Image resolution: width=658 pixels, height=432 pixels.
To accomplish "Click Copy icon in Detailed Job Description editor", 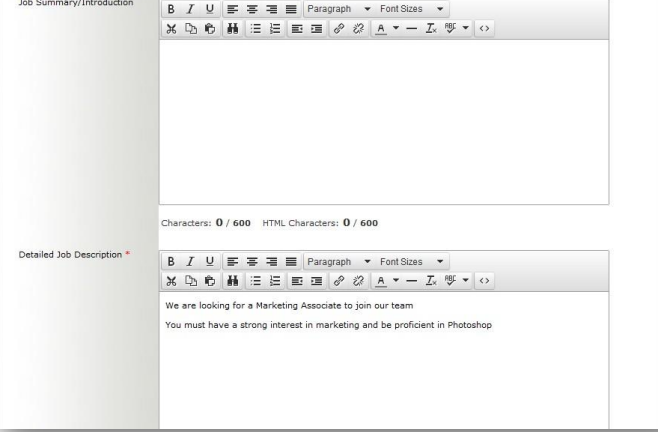I will [191, 281].
